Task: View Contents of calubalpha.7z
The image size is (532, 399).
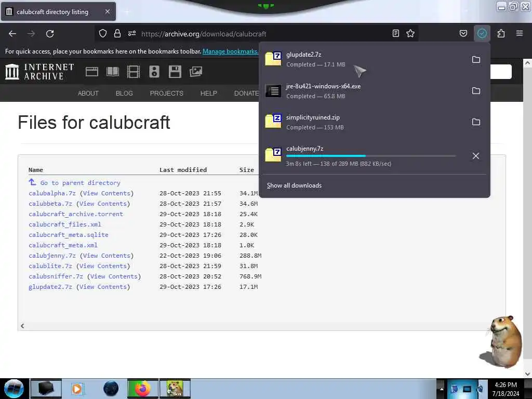Action: [x=107, y=193]
